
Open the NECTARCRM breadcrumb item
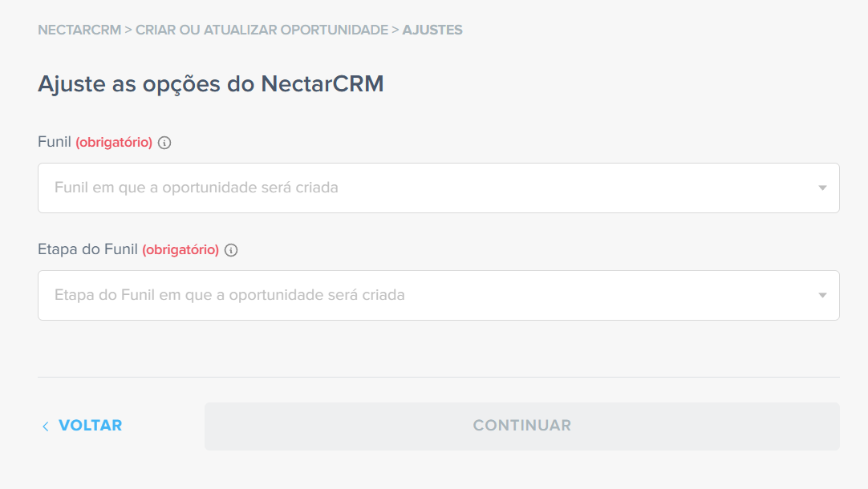tap(79, 30)
